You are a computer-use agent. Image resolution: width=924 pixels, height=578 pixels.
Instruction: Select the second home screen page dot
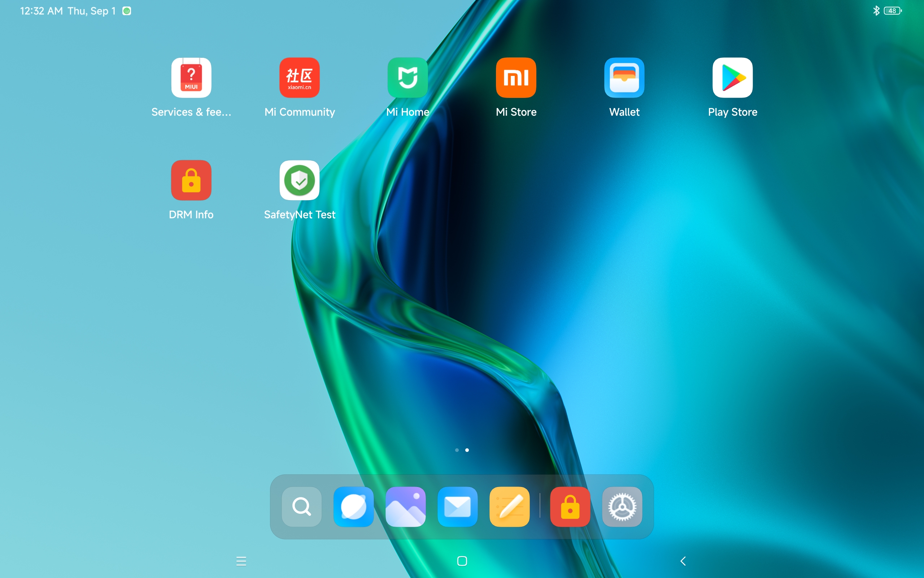coord(467,450)
